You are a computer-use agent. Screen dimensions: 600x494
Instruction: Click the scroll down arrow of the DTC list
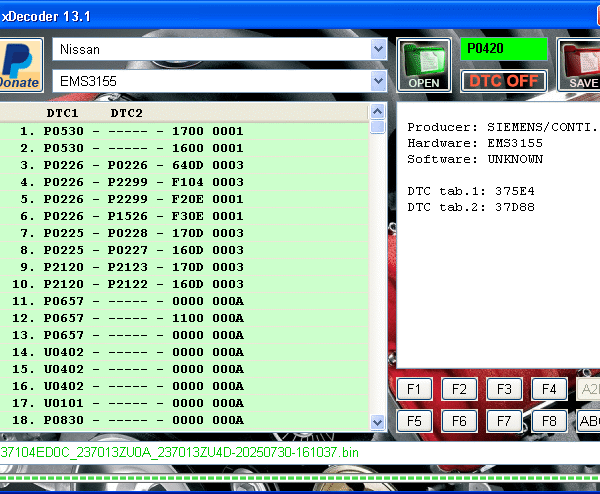pos(378,422)
